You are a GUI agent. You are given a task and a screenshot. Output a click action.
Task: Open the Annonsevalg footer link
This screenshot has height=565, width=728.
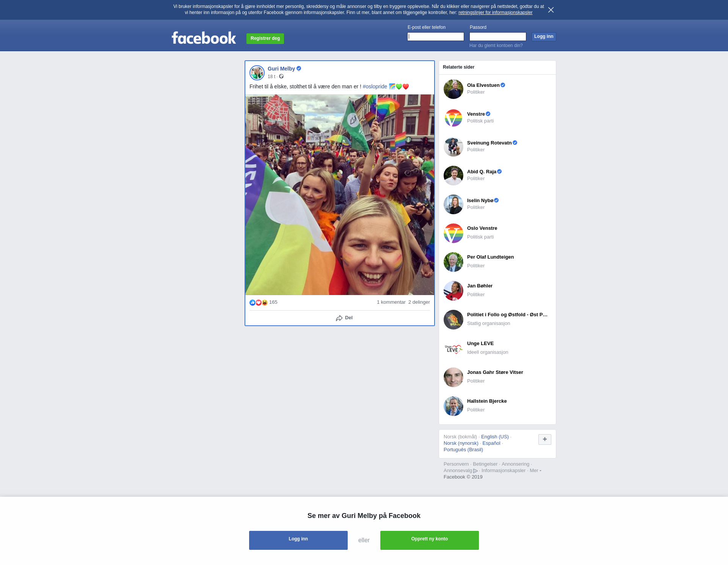pos(460,471)
